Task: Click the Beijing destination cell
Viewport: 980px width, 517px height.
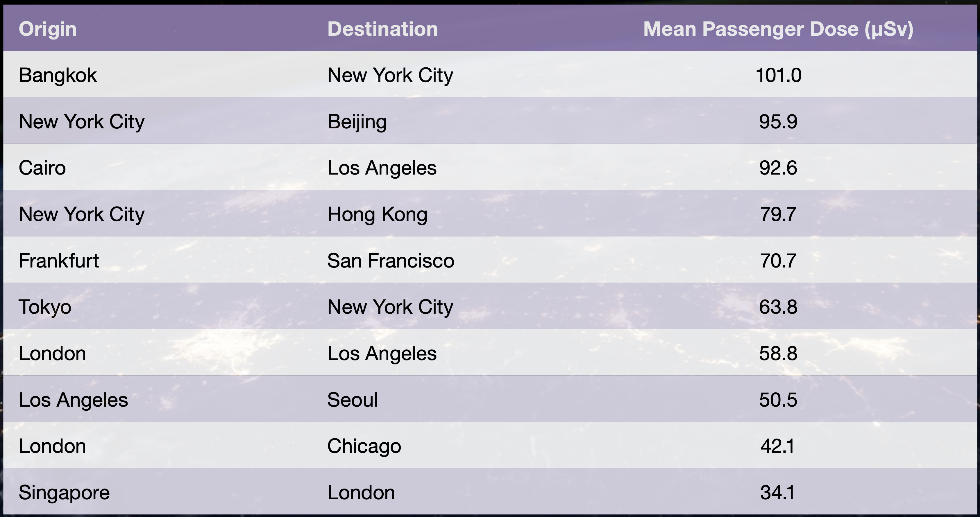Action: click(357, 122)
